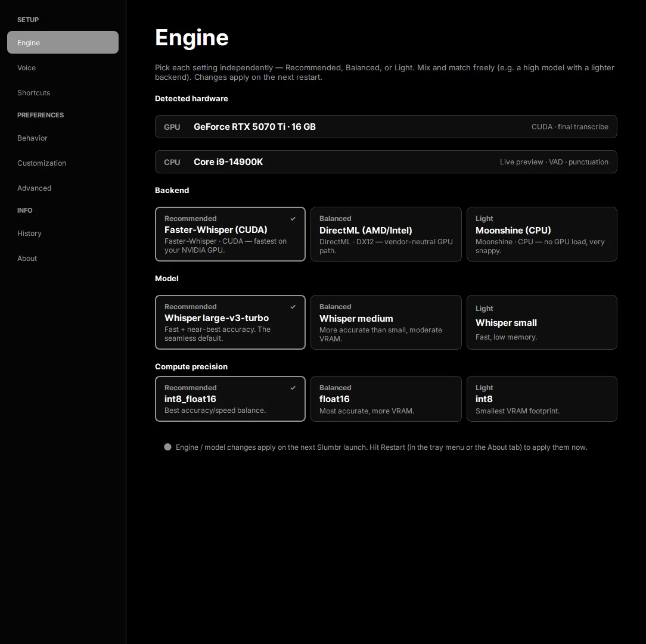The image size is (646, 644).
Task: Click the info dot beside restart notice
Action: tap(167, 447)
